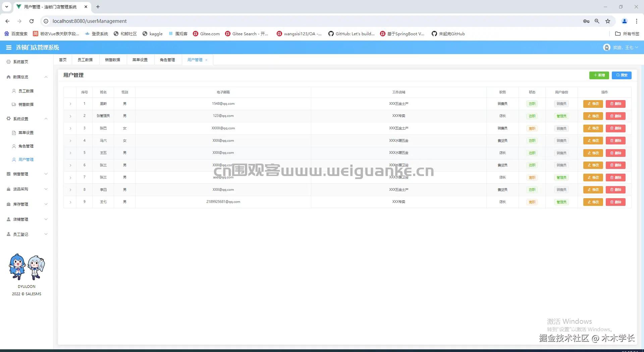Image resolution: width=644 pixels, height=352 pixels.
Task: Open the 未起壳GitHub bookmark
Action: [448, 34]
